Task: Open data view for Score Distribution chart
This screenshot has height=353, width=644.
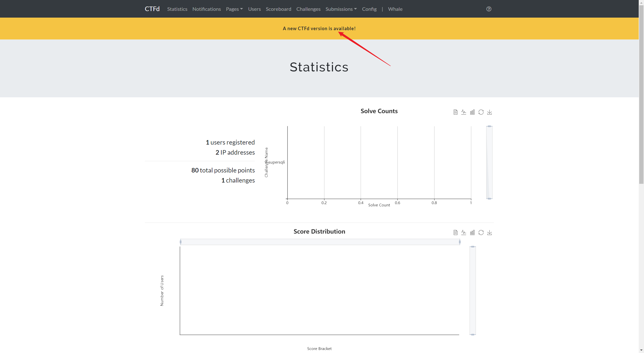Action: (x=455, y=233)
